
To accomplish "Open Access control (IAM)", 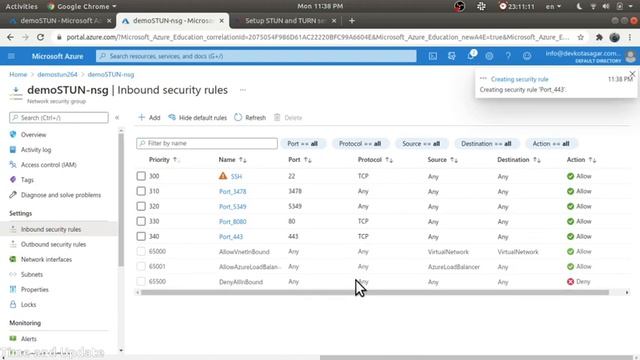I will tap(49, 165).
